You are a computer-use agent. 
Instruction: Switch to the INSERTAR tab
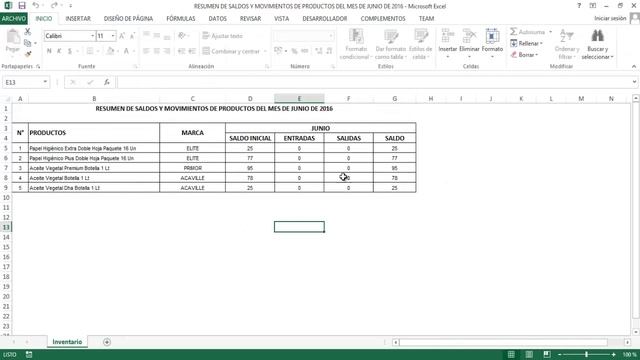pos(78,19)
